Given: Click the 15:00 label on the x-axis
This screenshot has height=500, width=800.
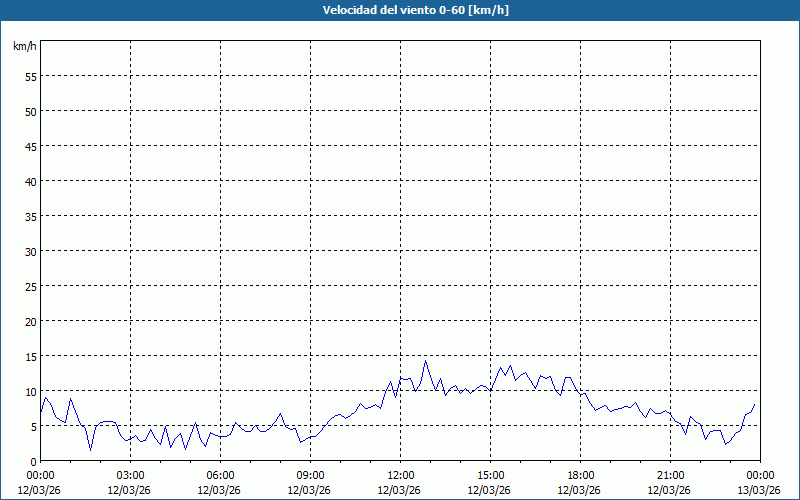Looking at the screenshot, I should coord(490,475).
